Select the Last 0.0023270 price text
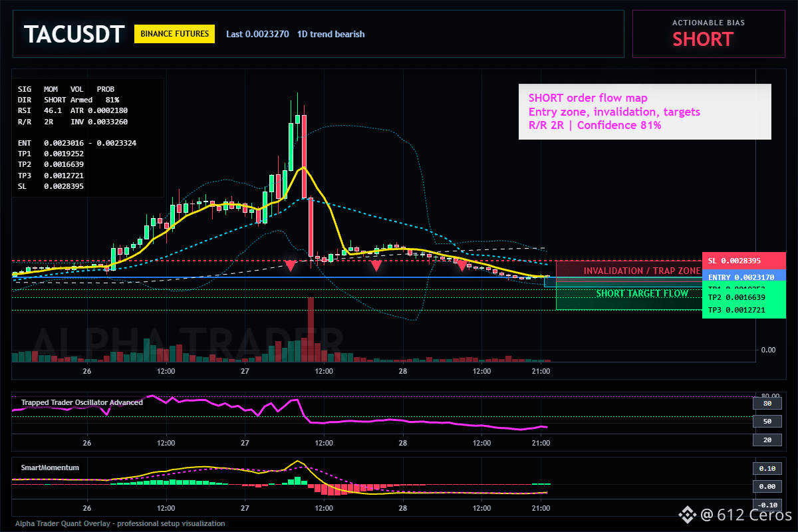The height and width of the screenshot is (532, 798). [x=257, y=34]
